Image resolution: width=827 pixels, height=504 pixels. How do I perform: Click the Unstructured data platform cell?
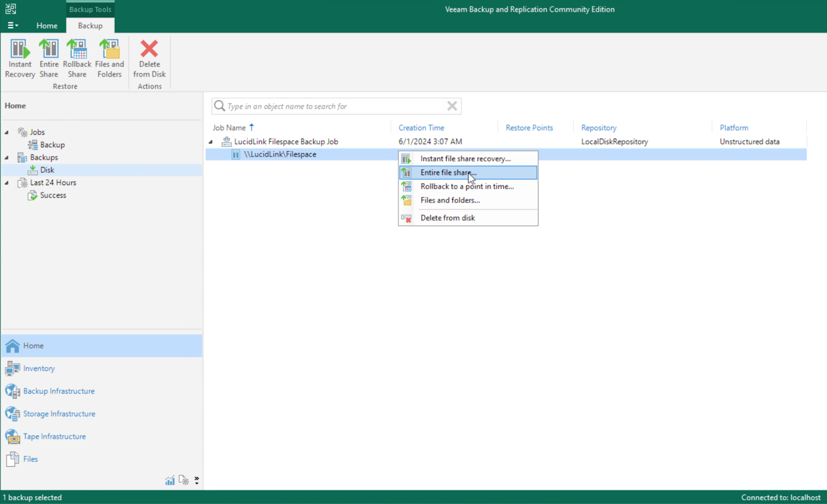pos(749,142)
